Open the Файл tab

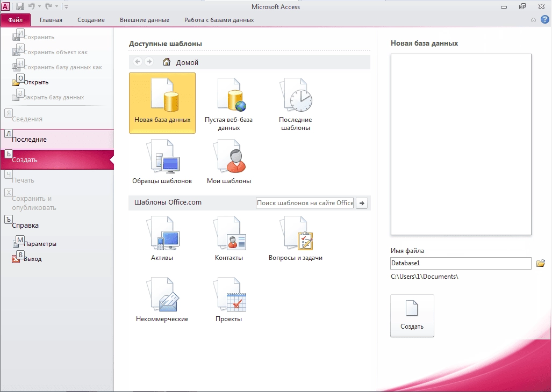pyautogui.click(x=16, y=20)
